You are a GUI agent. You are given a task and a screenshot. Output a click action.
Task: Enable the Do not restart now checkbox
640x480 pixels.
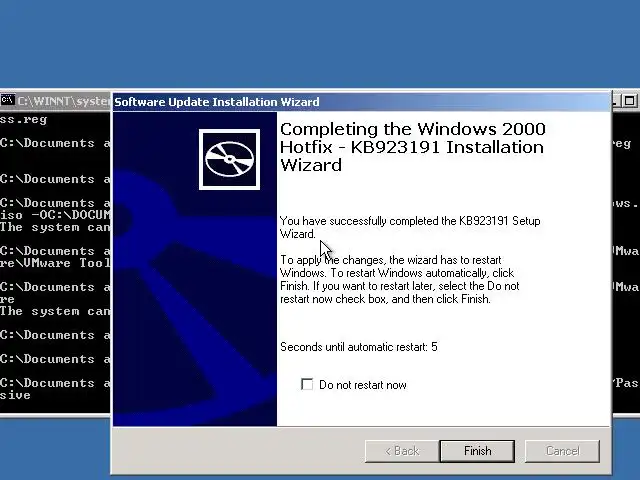click(x=307, y=384)
